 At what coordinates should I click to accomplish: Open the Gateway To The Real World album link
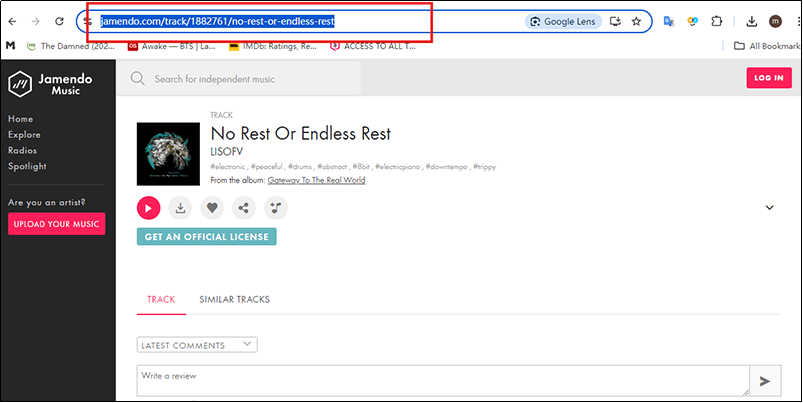coord(316,180)
